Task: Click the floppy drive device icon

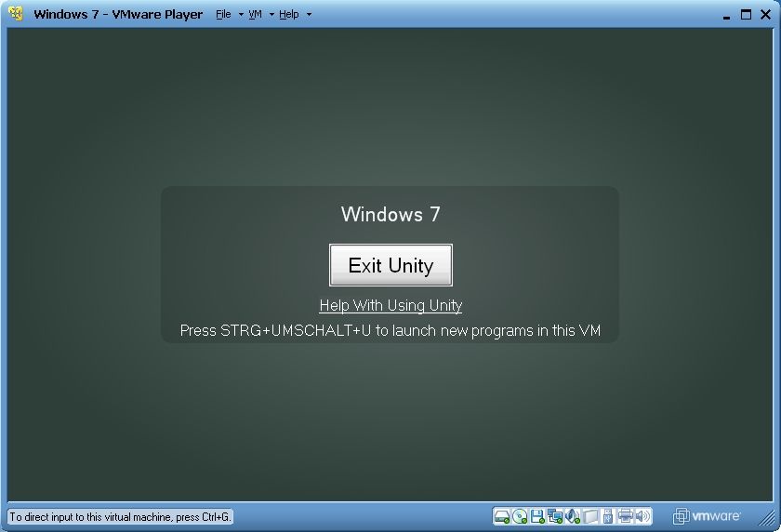Action: pos(538,516)
